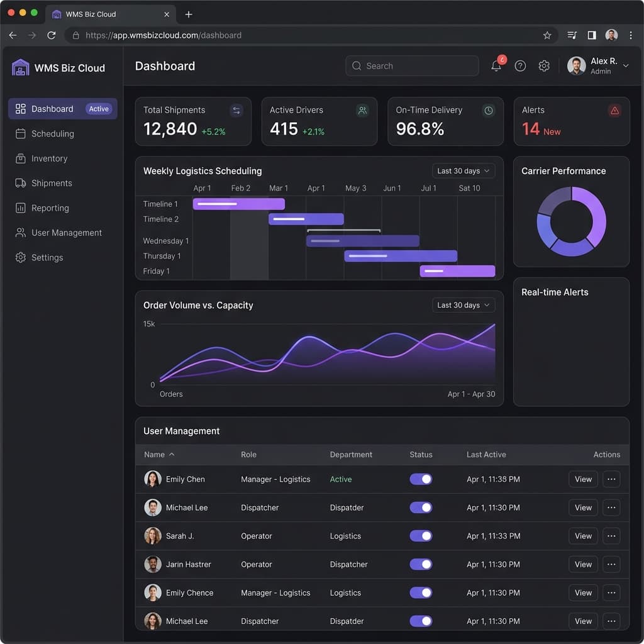644x644 pixels.
Task: Bookmark this page with the star icon
Action: [547, 35]
